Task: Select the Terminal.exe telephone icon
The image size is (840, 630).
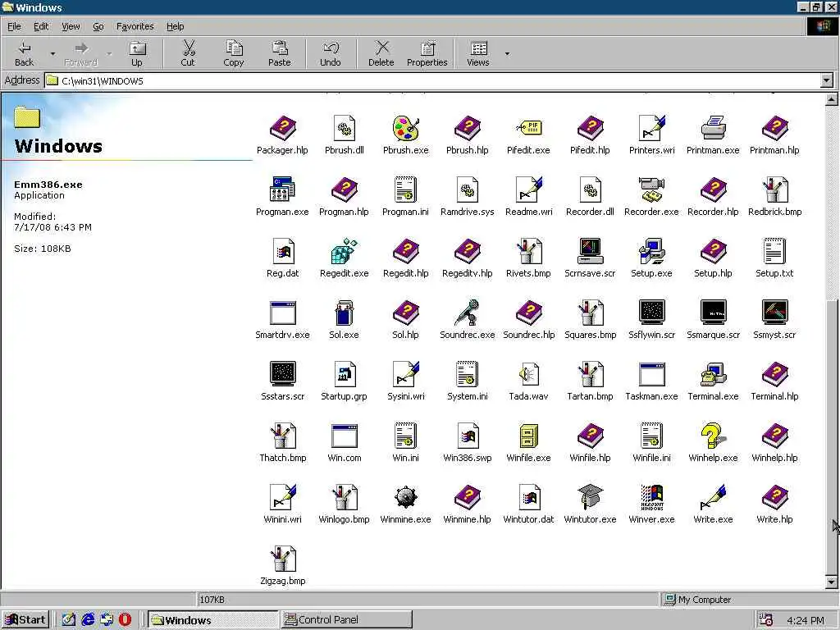Action: [713, 374]
